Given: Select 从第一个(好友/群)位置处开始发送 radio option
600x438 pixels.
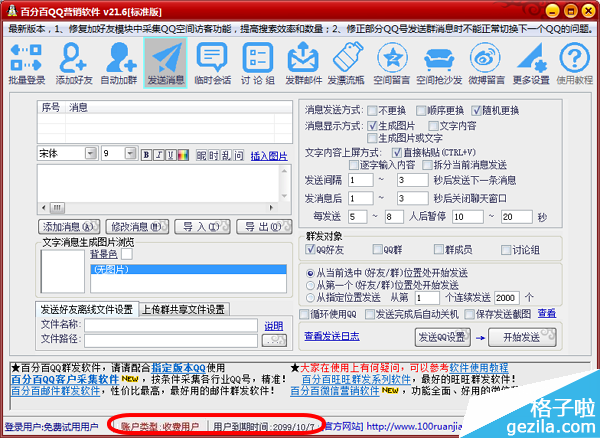Looking at the screenshot, I should click(310, 284).
